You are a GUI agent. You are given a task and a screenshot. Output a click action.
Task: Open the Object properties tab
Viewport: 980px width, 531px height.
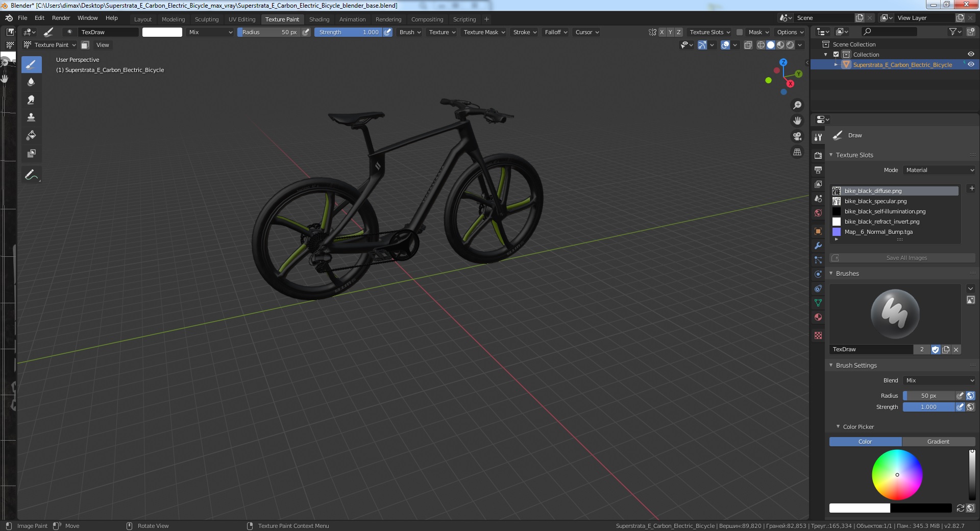point(818,231)
